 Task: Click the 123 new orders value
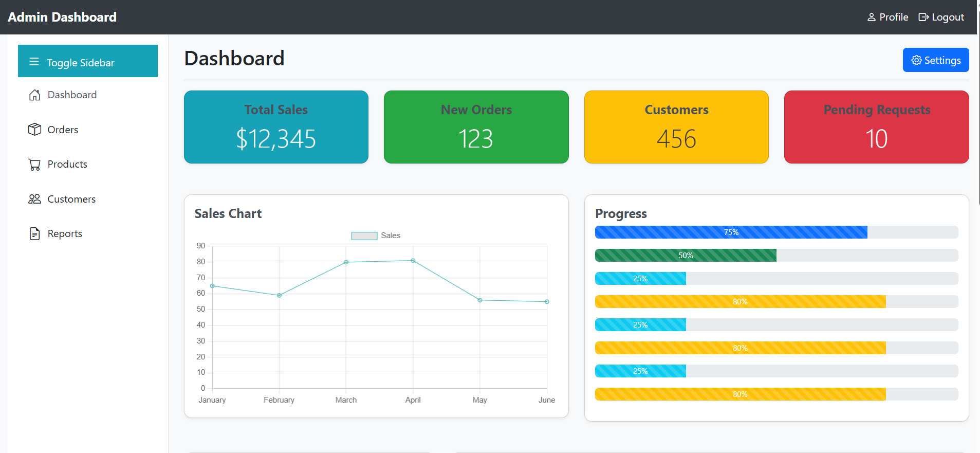point(476,139)
